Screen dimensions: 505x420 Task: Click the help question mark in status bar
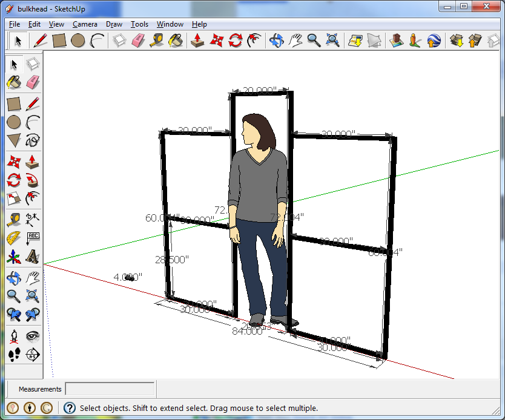coord(70,409)
